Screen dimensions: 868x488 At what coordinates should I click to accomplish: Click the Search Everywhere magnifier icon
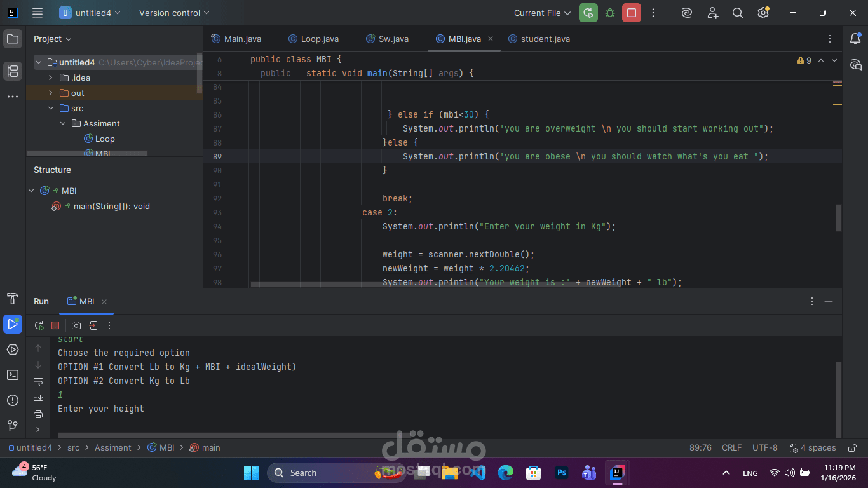click(x=738, y=13)
